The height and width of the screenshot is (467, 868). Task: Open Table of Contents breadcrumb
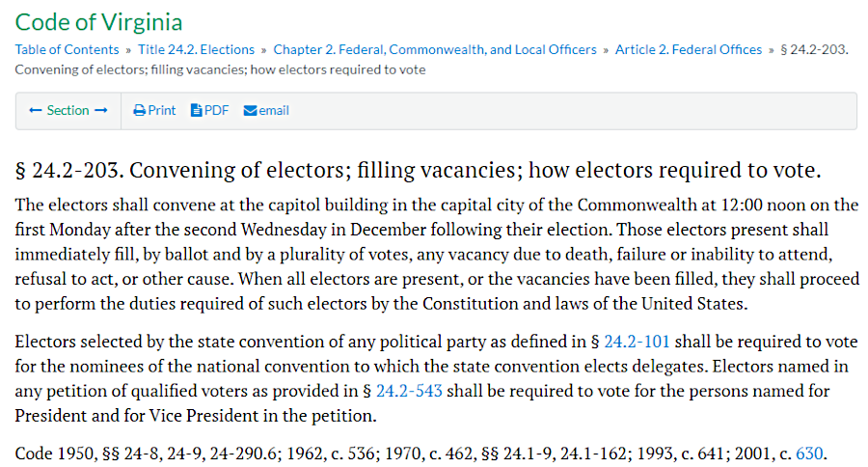[67, 49]
